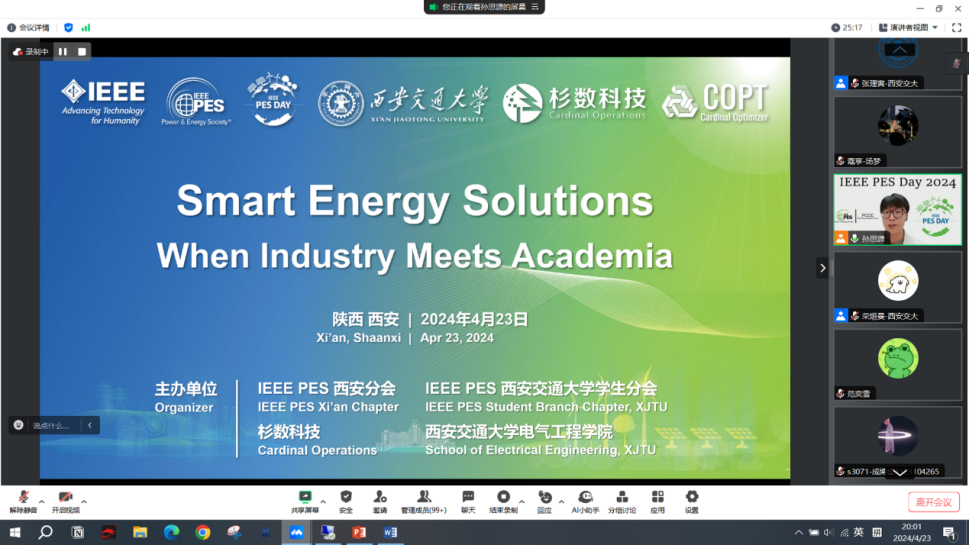Unmute the microphone

click(x=22, y=500)
